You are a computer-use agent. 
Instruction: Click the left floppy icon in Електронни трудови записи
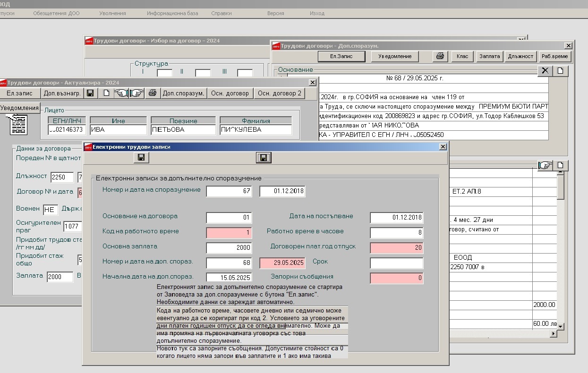(x=141, y=158)
